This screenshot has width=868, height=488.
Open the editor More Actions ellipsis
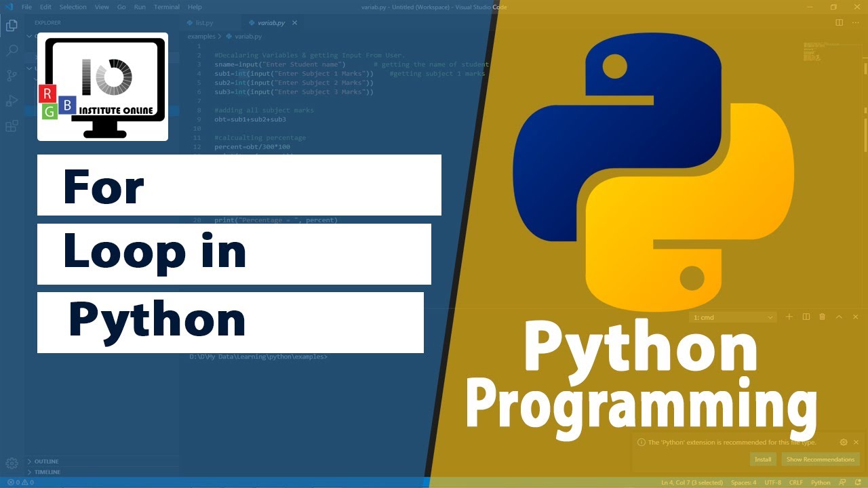855,22
